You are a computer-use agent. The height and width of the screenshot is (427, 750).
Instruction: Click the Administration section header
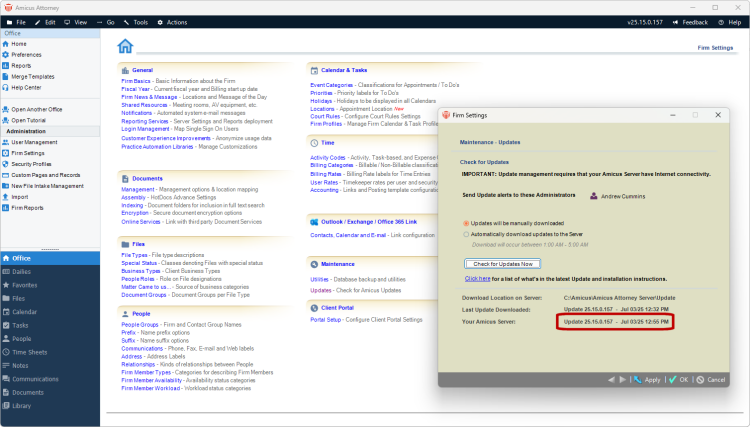[x=50, y=131]
